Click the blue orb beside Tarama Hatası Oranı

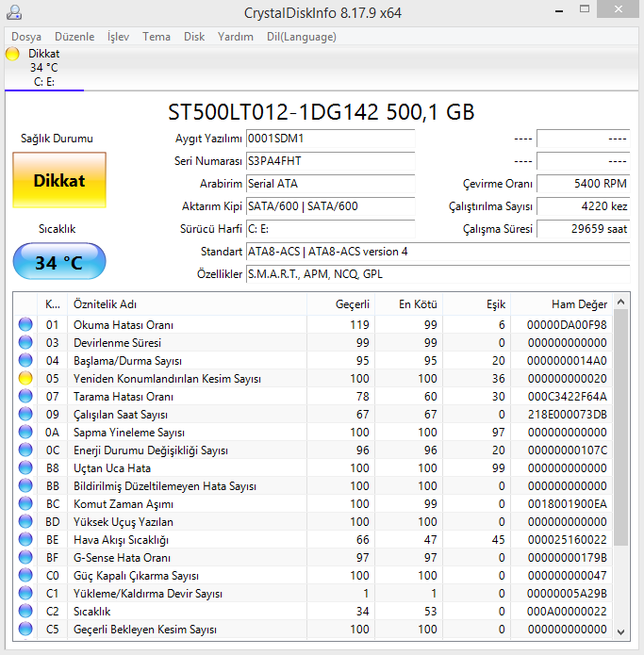pos(25,396)
